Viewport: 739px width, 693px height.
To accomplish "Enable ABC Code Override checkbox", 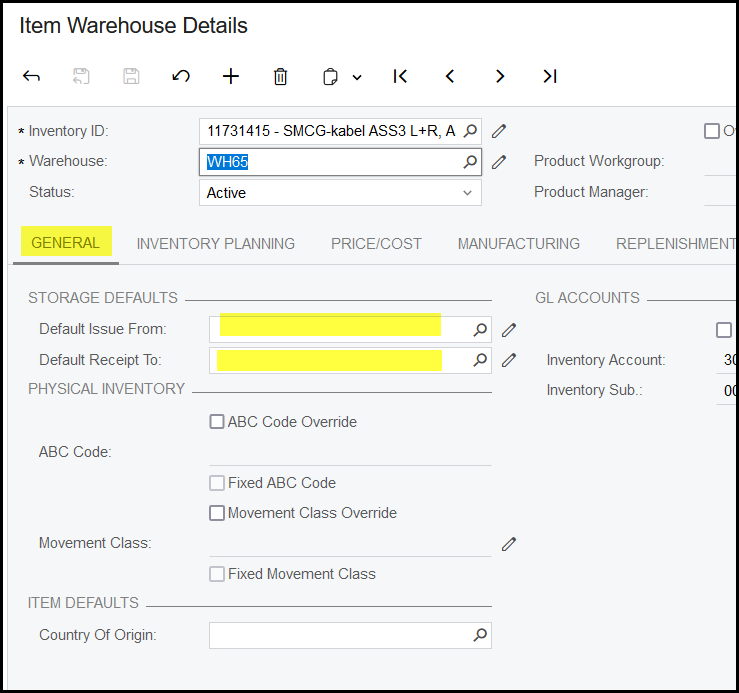I will (217, 422).
